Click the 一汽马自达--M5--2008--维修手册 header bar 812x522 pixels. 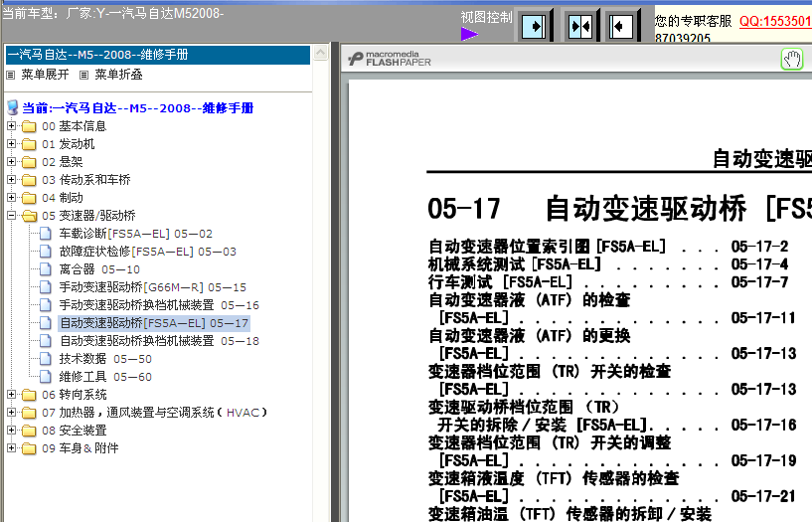point(158,55)
